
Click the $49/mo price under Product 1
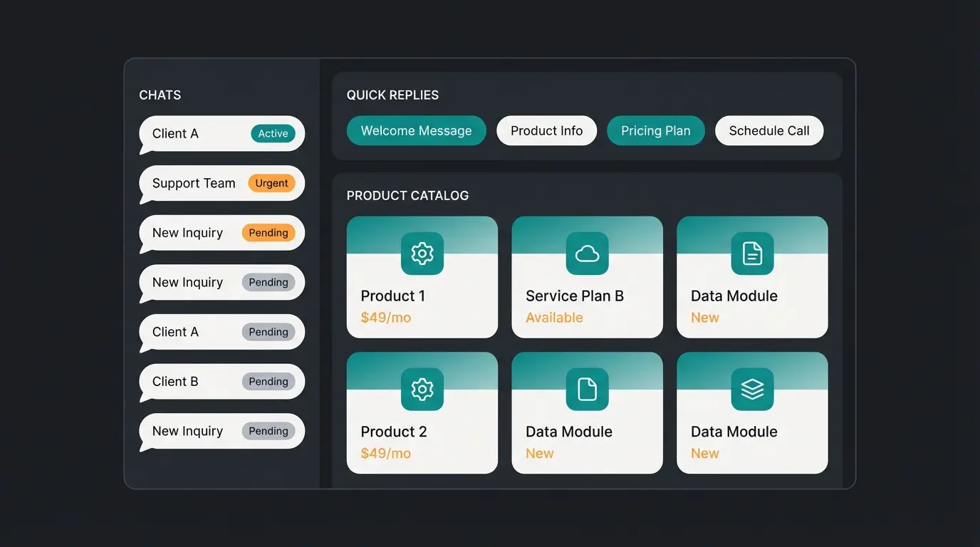[x=385, y=318]
